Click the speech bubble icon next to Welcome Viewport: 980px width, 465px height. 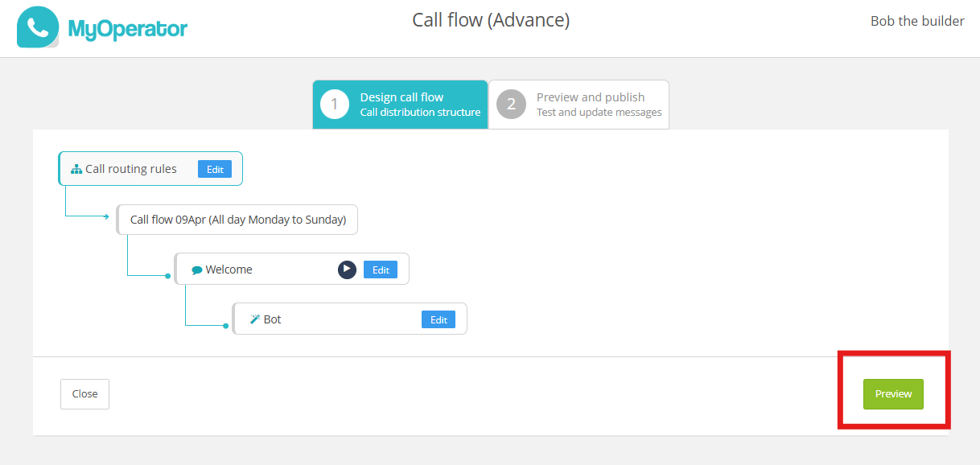(197, 270)
